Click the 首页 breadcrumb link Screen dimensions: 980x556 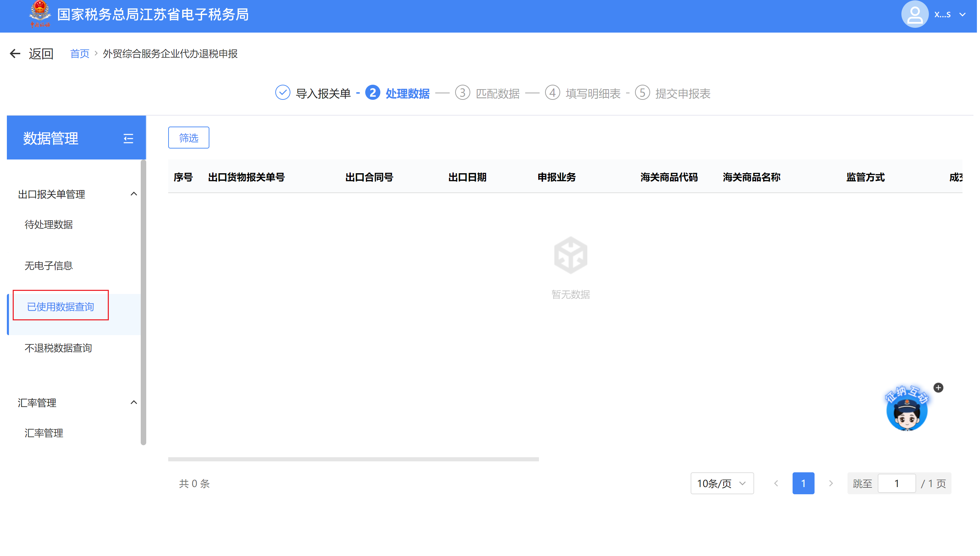point(80,54)
